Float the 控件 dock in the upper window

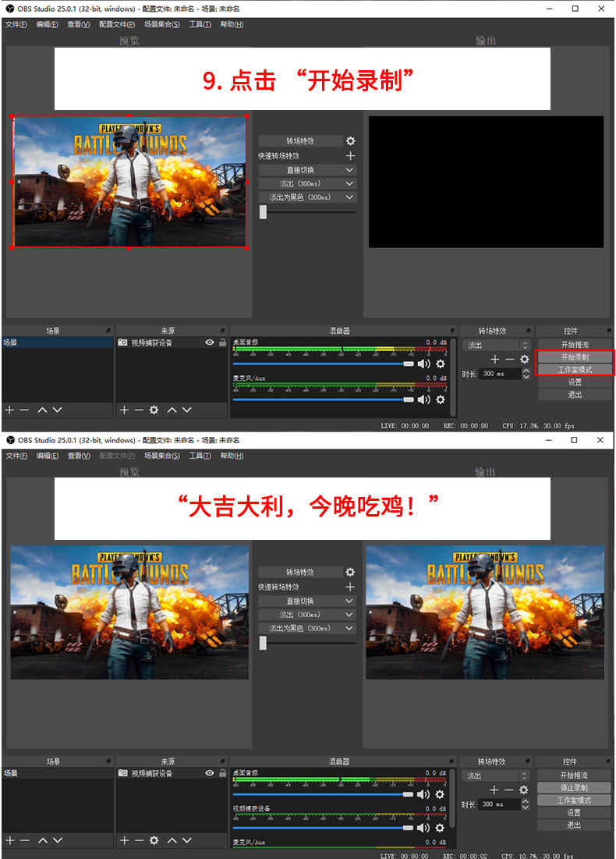coord(609,331)
